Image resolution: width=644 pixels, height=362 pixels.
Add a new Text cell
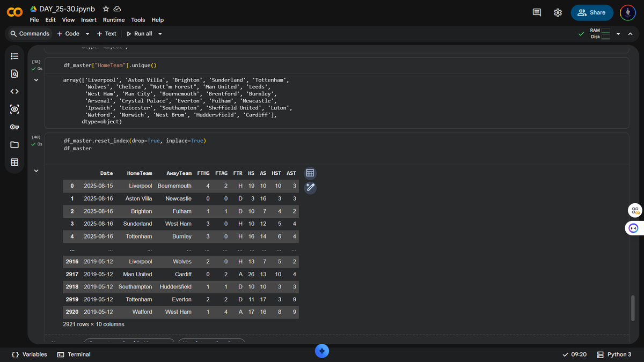point(106,33)
